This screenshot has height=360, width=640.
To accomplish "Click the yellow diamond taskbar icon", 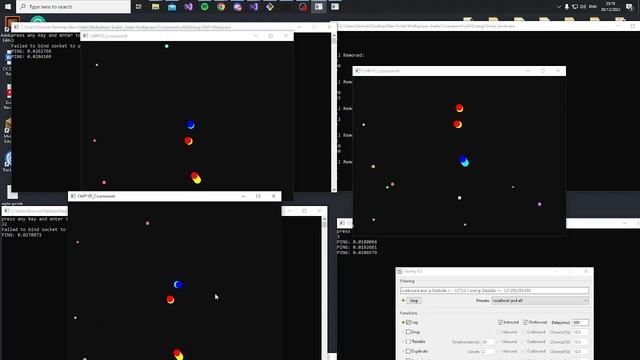I will coord(270,7).
